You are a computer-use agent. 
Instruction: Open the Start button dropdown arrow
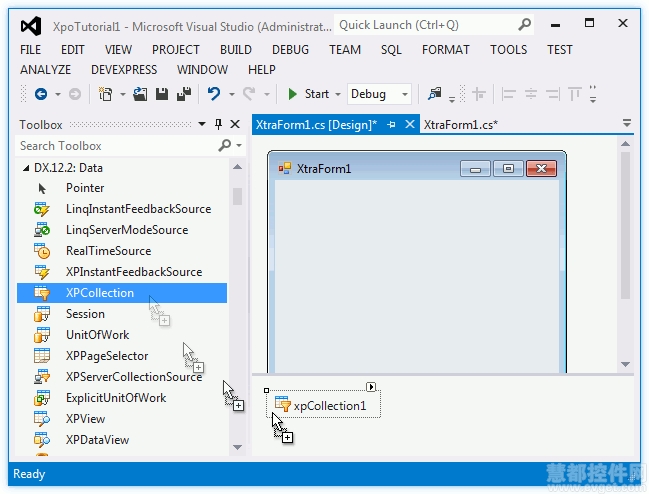[338, 95]
